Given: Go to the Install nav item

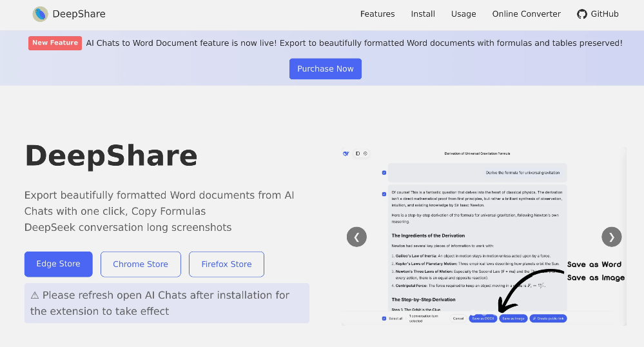Looking at the screenshot, I should [423, 14].
